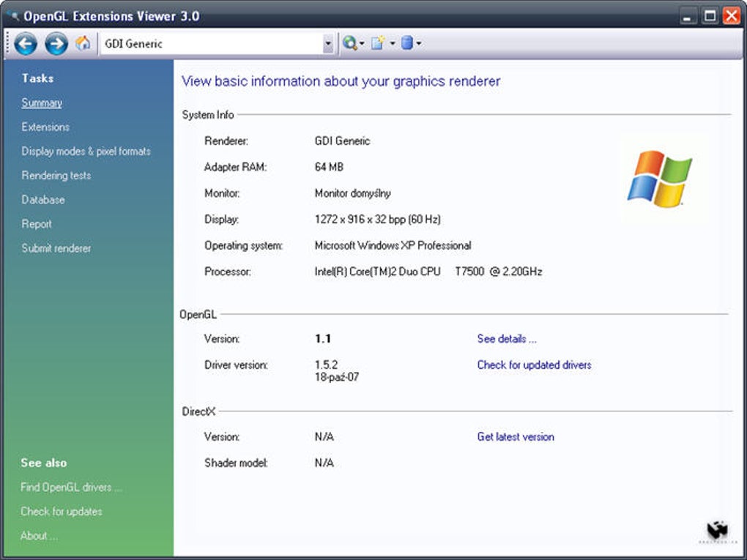Close the OpenGL Extensions Viewer window
This screenshot has width=747, height=560.
click(x=732, y=15)
